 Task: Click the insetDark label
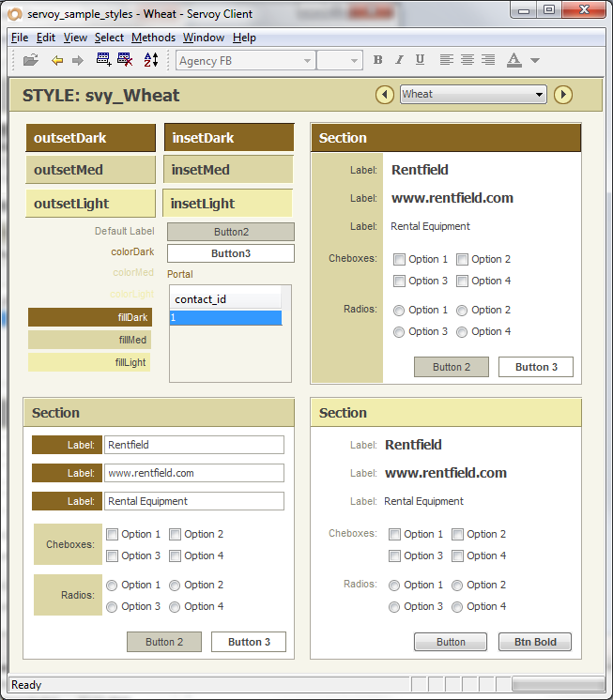[x=229, y=138]
